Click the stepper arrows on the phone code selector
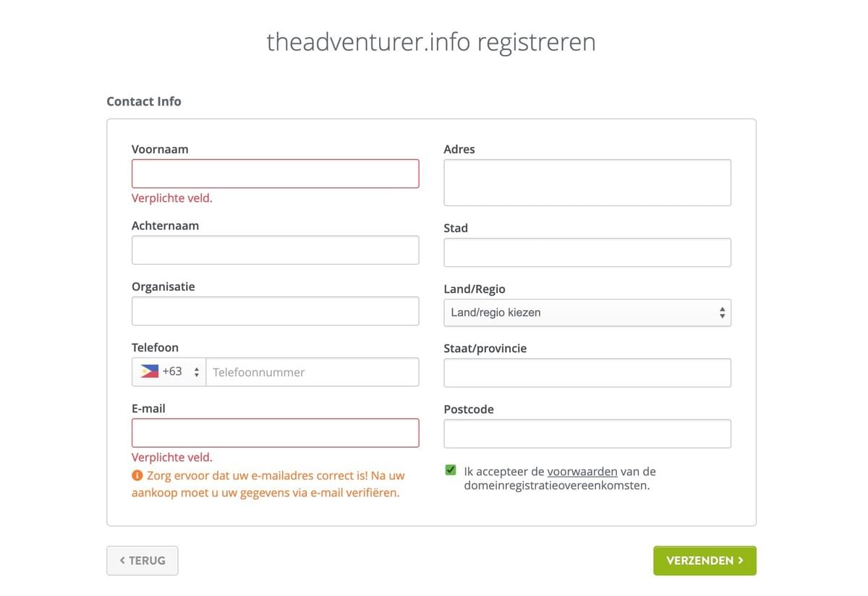The width and height of the screenshot is (868, 596). tap(196, 371)
